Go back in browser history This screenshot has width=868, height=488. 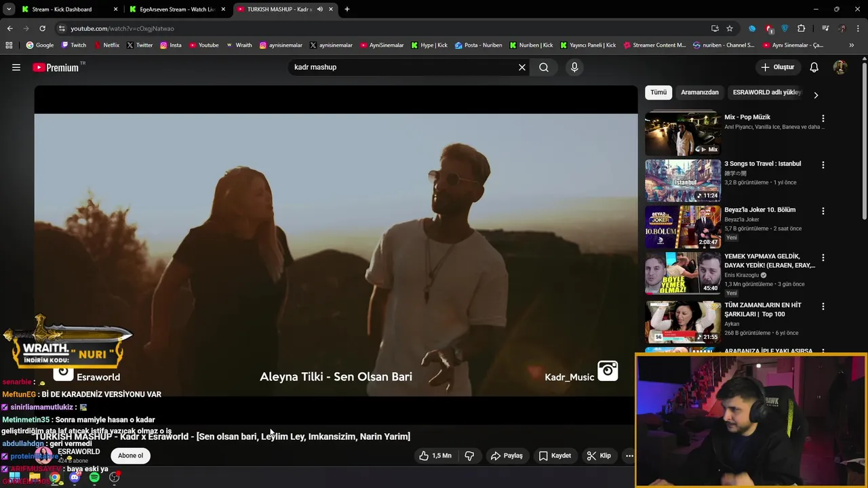pos(9,28)
